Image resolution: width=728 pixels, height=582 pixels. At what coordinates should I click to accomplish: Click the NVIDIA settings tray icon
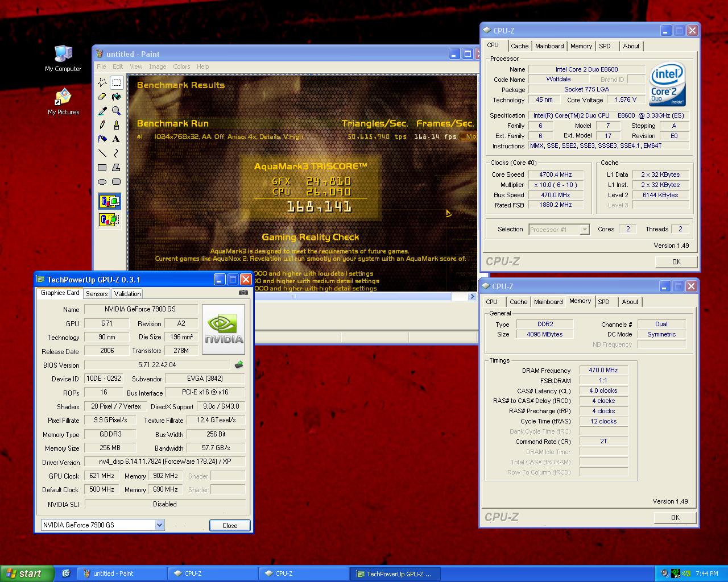click(x=686, y=573)
